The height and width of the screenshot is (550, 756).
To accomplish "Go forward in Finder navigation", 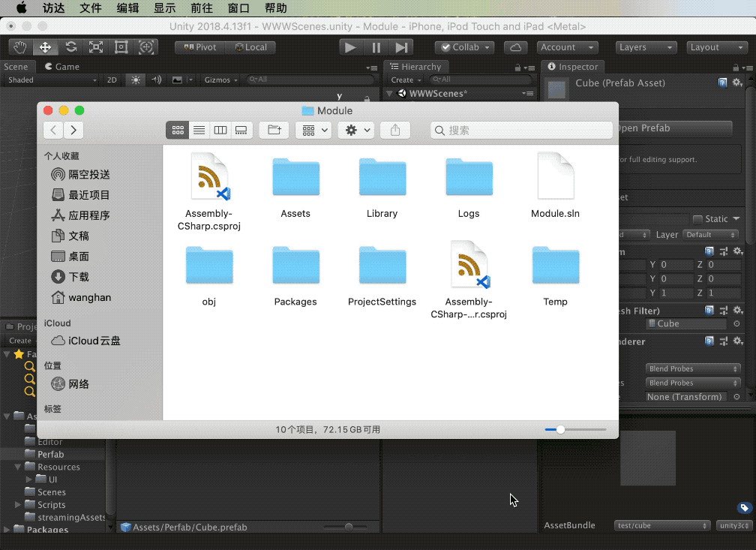I will click(73, 130).
